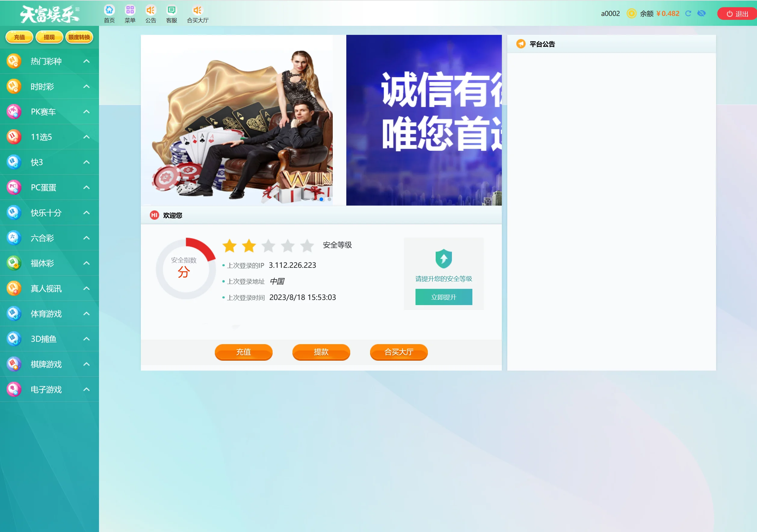Open the 真人视讯 sidebar item
The width and height of the screenshot is (757, 532).
point(46,289)
